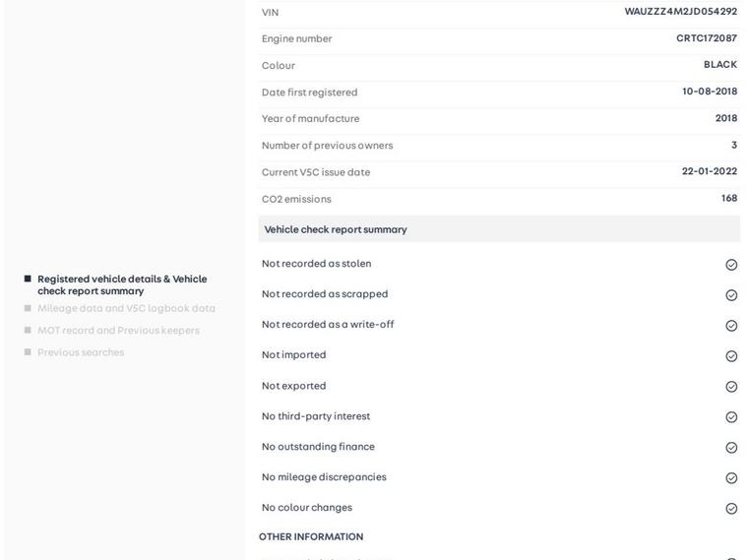Click the No outstanding finance check icon
Viewport: 747px width, 560px height.
click(731, 448)
